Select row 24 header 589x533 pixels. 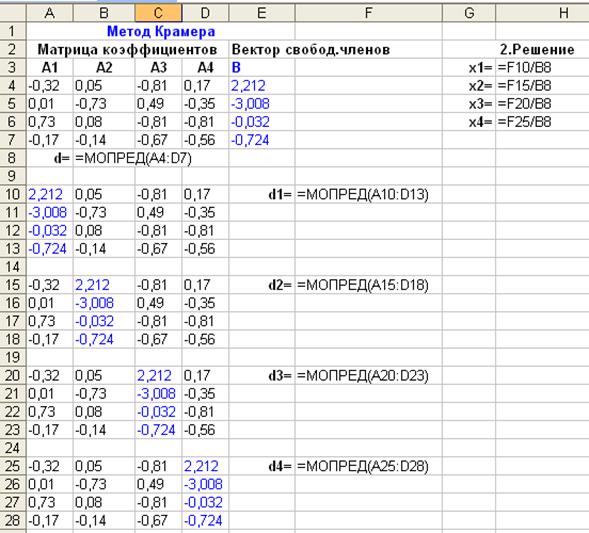click(x=13, y=448)
